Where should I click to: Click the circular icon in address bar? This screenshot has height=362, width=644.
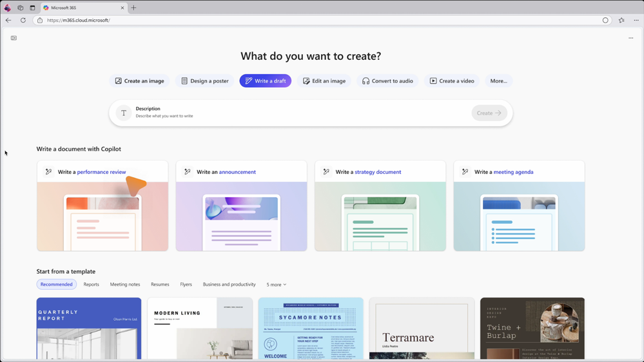(x=605, y=20)
